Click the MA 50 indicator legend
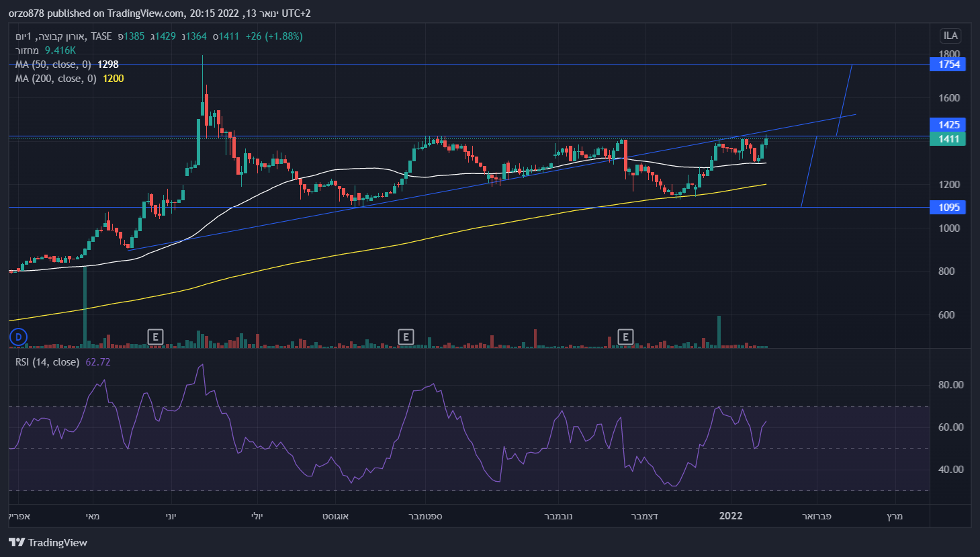Image resolution: width=980 pixels, height=557 pixels. (x=53, y=65)
